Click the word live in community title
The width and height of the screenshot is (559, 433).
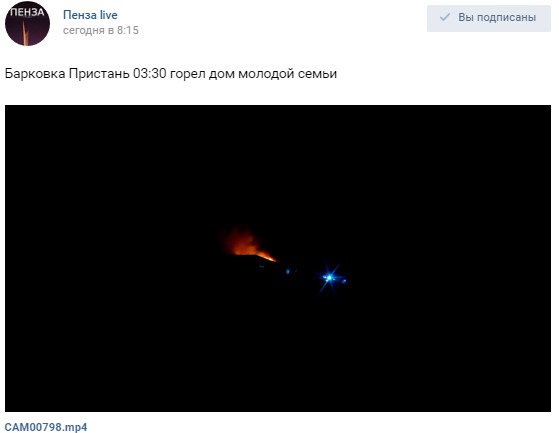point(108,15)
